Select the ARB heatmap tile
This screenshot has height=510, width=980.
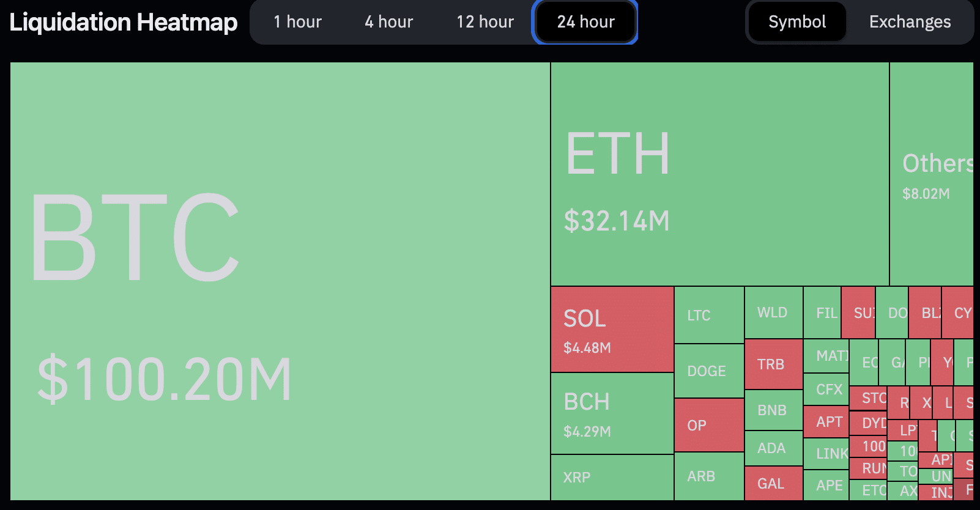click(x=709, y=476)
